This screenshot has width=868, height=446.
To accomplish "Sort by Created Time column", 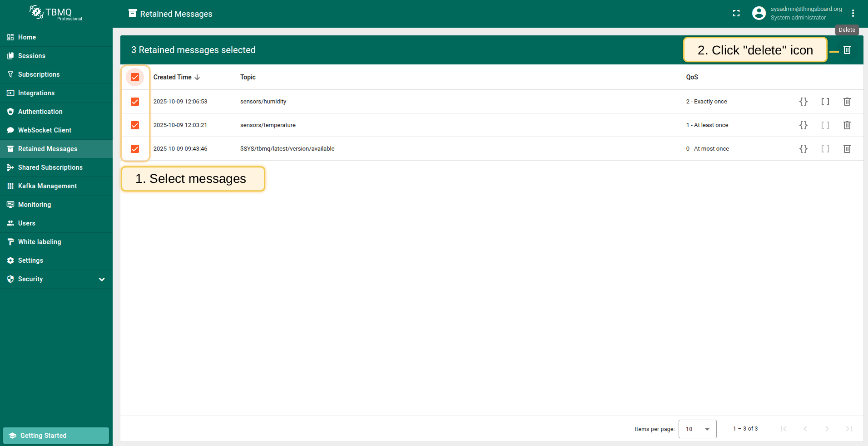I will [x=173, y=77].
